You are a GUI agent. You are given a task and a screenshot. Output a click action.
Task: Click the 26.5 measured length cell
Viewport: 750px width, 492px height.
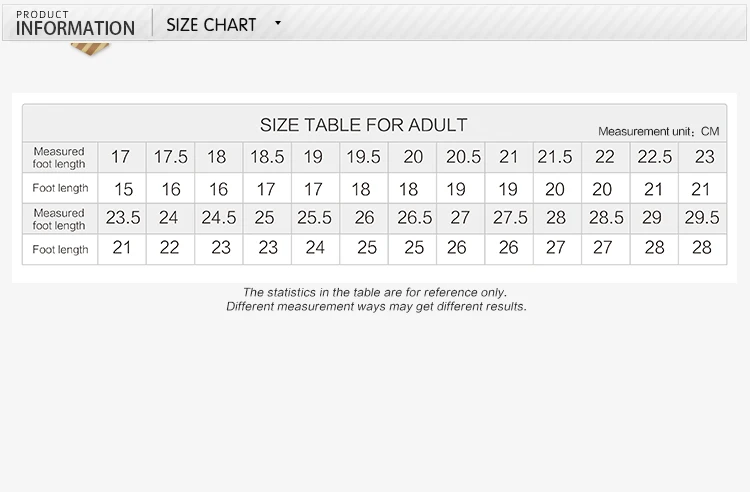pyautogui.click(x=413, y=218)
